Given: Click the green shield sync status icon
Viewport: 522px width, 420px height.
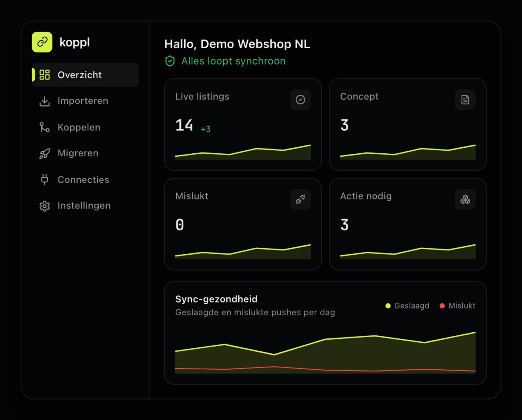Looking at the screenshot, I should [x=170, y=61].
